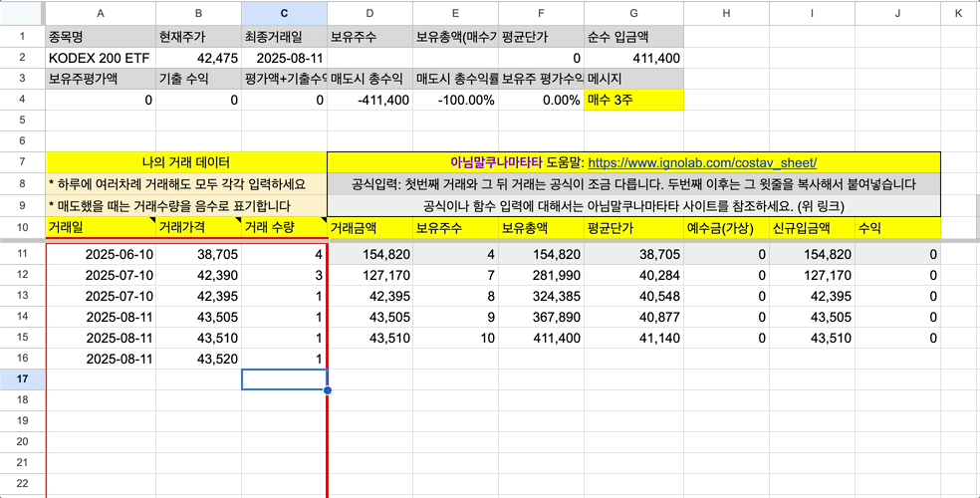Select the 종목명 header cell
The height and width of the screenshot is (498, 980).
[x=101, y=36]
